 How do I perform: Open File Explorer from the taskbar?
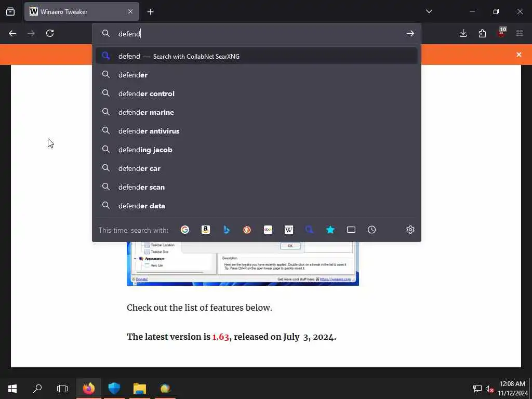coord(139,389)
